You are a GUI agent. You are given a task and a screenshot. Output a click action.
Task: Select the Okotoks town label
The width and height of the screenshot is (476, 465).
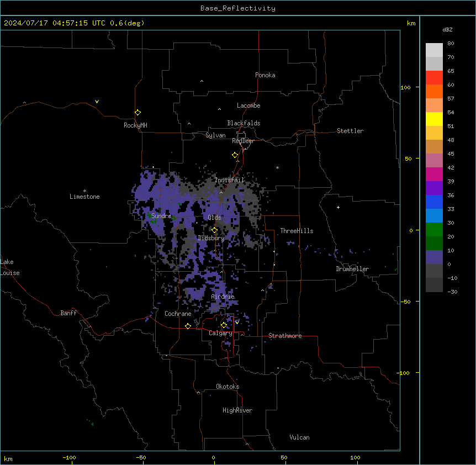228,387
